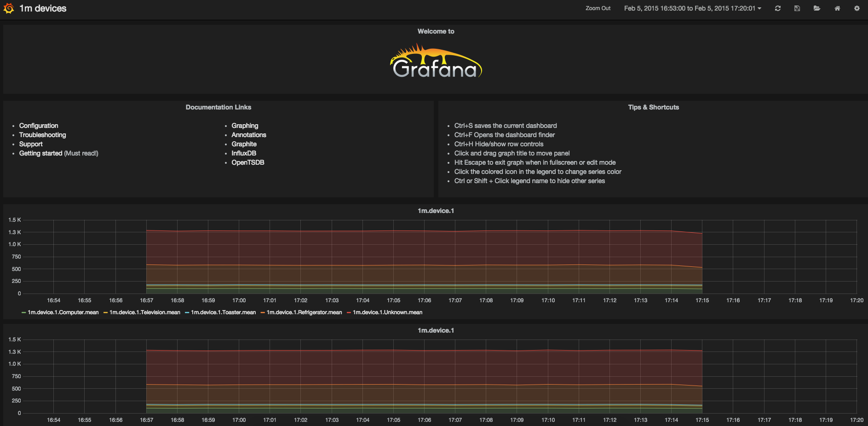Image resolution: width=868 pixels, height=426 pixels.
Task: Toggle series 1m.device.1.Computer.mean legend label
Action: pos(63,312)
